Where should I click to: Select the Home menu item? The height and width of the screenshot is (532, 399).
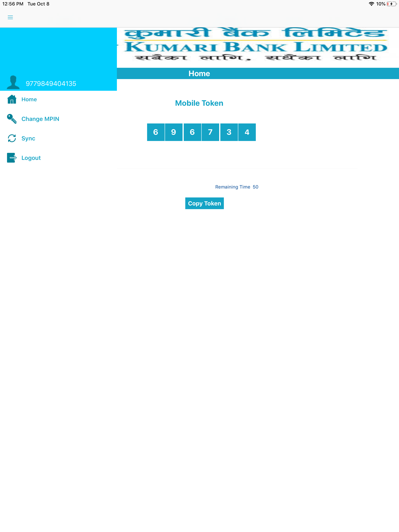coord(29,99)
